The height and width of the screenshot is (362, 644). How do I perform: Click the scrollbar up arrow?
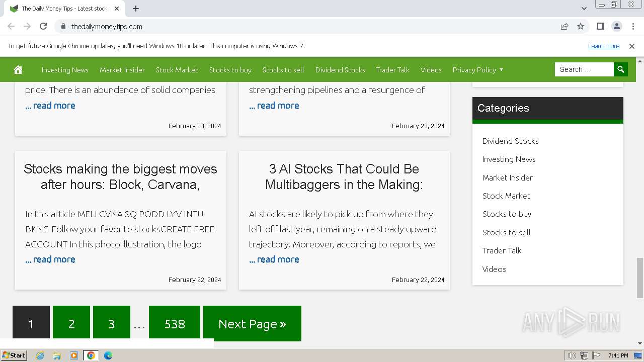(x=639, y=61)
